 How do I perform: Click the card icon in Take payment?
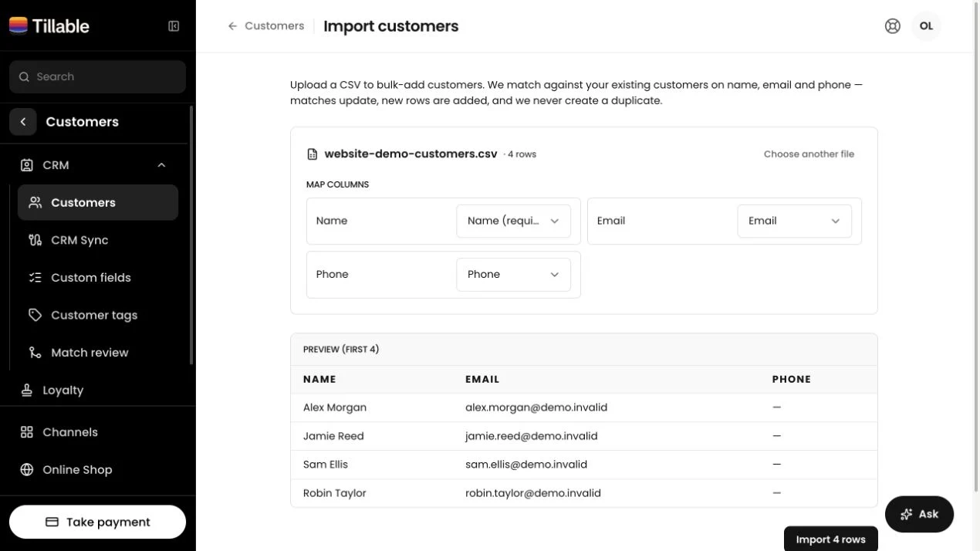click(52, 522)
